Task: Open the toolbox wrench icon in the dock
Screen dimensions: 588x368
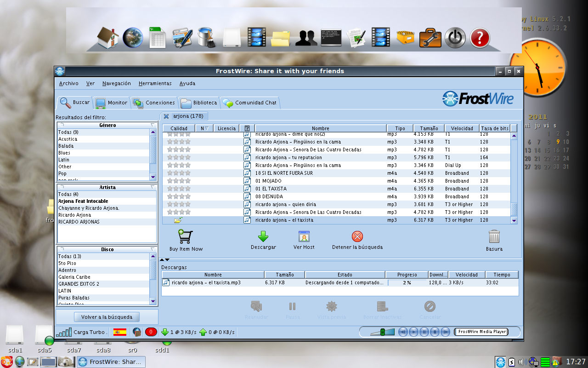Action: 430,38
